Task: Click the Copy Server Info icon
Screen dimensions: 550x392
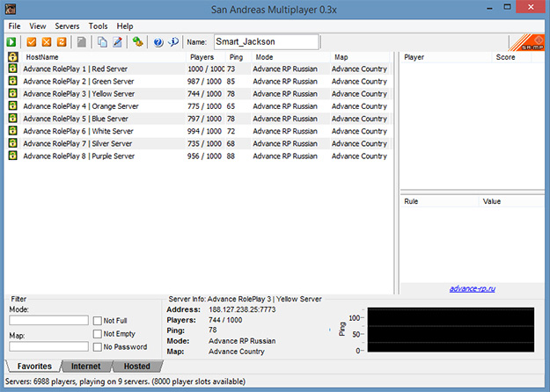Action: 102,42
